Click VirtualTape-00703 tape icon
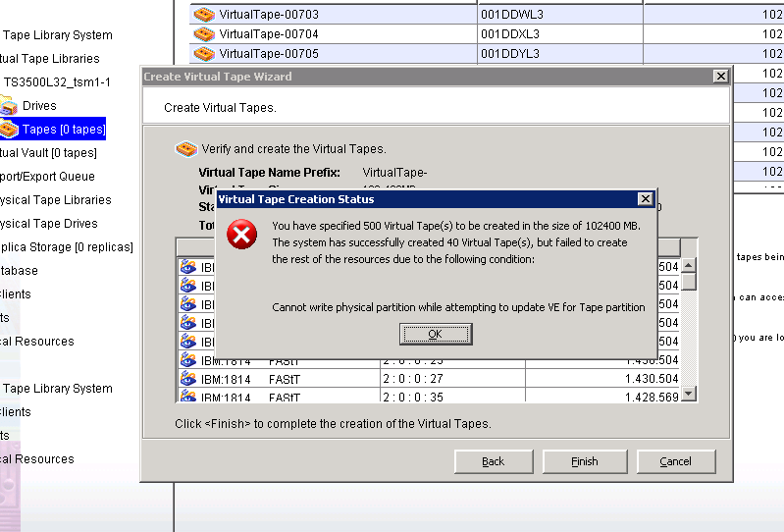This screenshot has height=532, width=784. pyautogui.click(x=204, y=15)
